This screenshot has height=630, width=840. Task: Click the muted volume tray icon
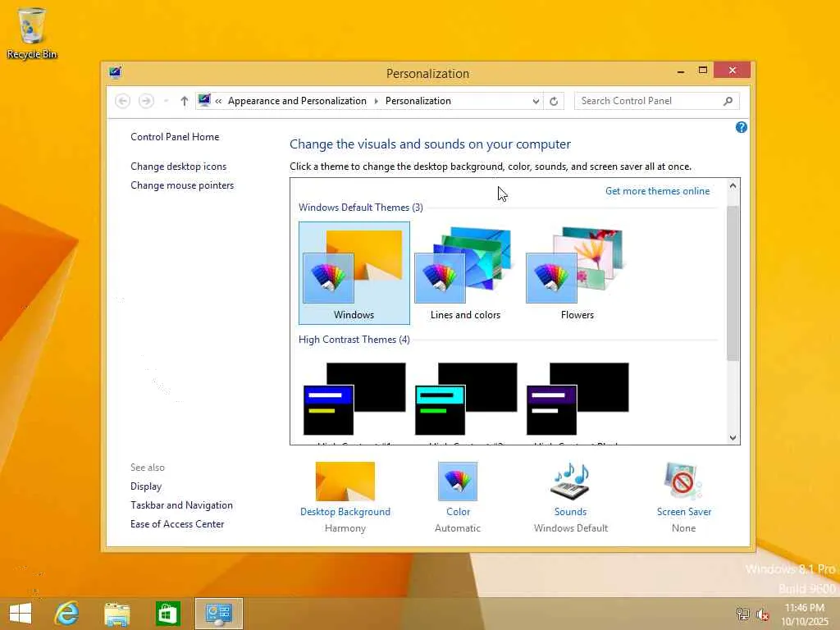pyautogui.click(x=763, y=614)
